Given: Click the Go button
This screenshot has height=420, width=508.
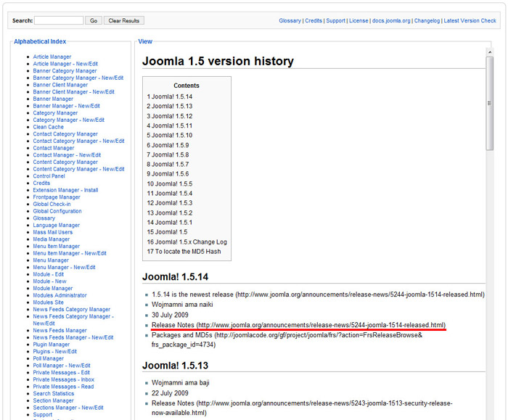Looking at the screenshot, I should [x=94, y=20].
